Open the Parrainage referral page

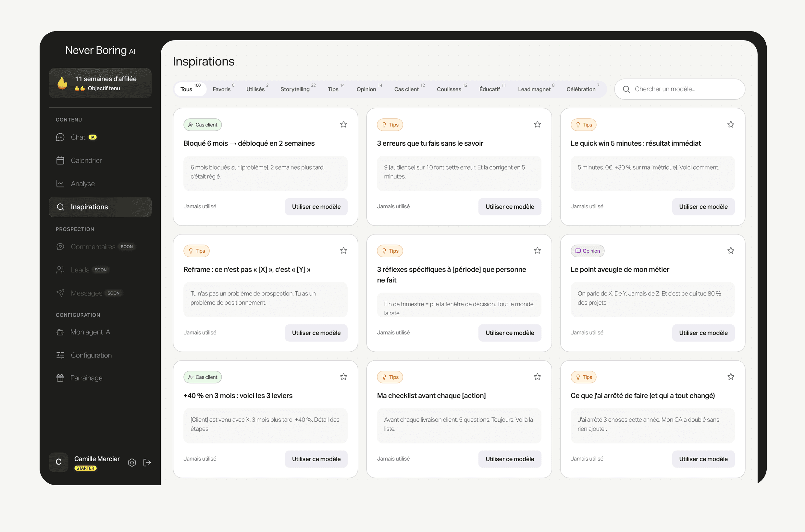[100, 378]
